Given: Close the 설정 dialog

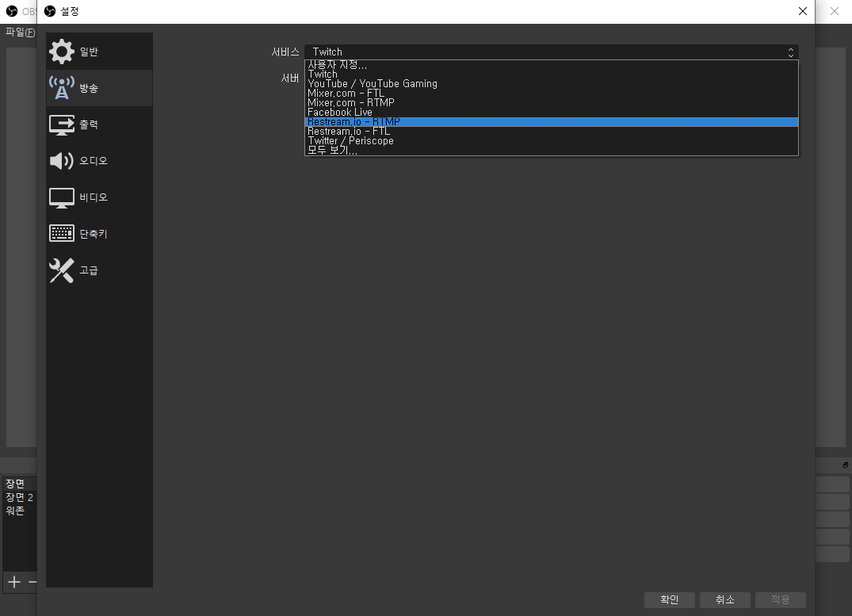Looking at the screenshot, I should (x=803, y=11).
